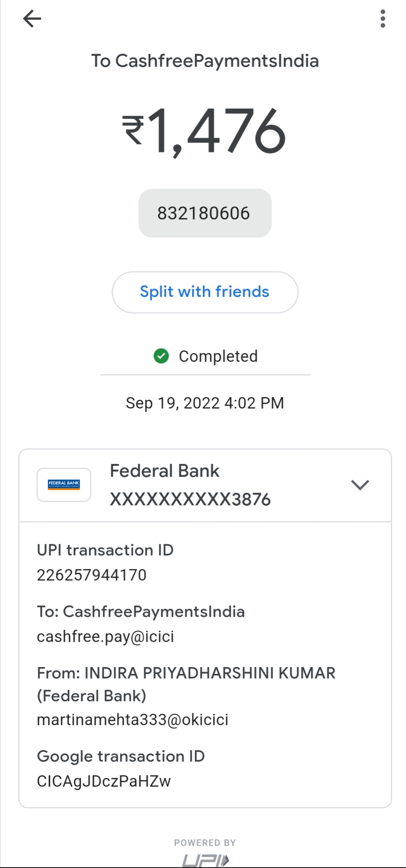This screenshot has height=868, width=406.
Task: Collapse the Federal Bank details chevron
Action: click(x=360, y=485)
